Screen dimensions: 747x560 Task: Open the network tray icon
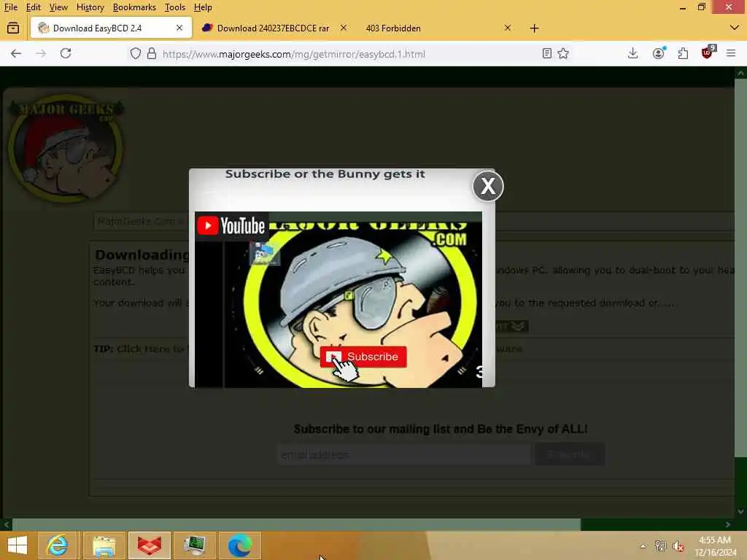click(x=660, y=546)
